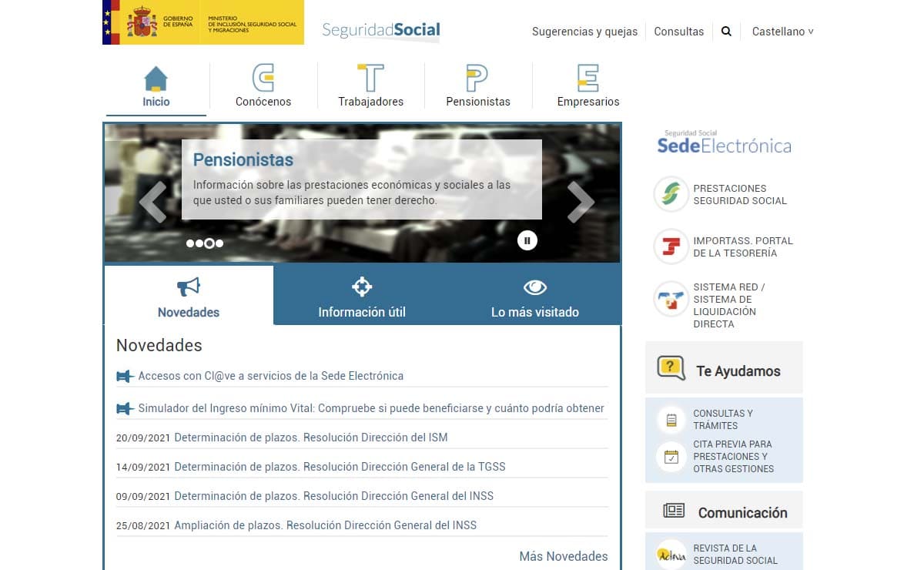
Task: Pause the rotating carousel banner
Action: pos(527,240)
